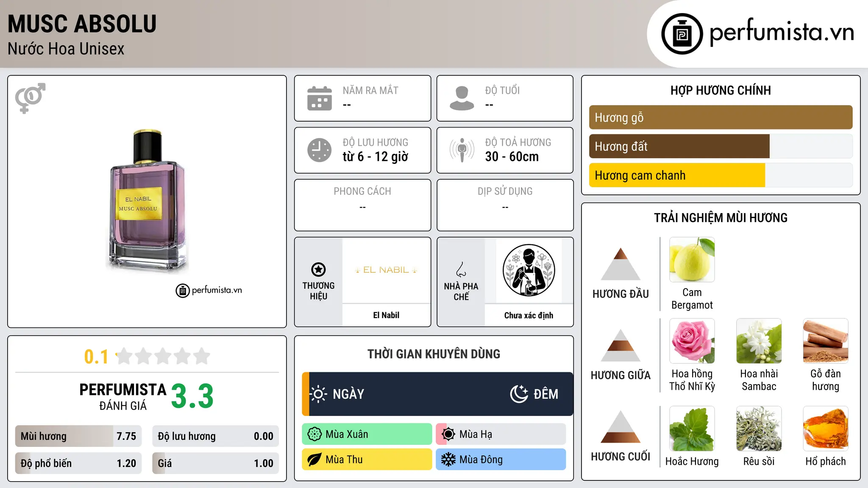Click the 0.1 user rating number
868x488 pixels.
pyautogui.click(x=96, y=357)
